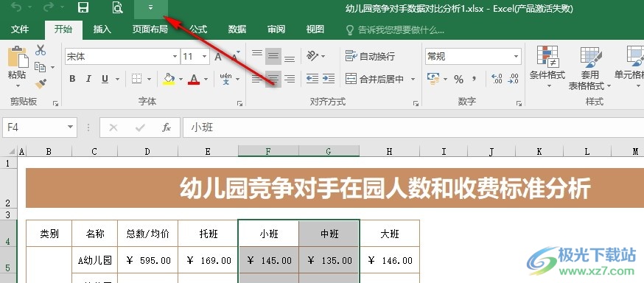Toggle Italic formatting
644x283 pixels.
[88, 79]
